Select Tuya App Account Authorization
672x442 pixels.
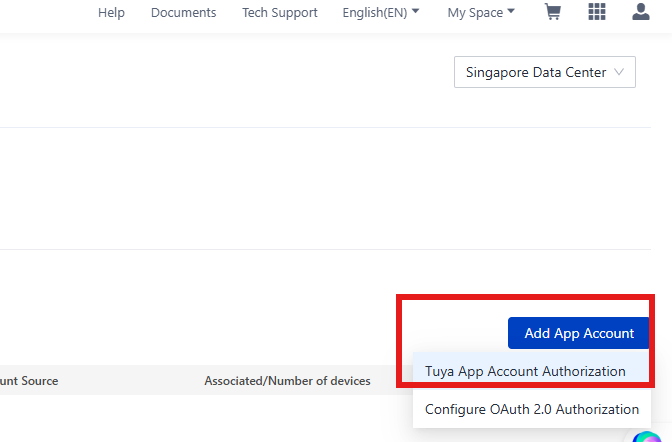531,371
